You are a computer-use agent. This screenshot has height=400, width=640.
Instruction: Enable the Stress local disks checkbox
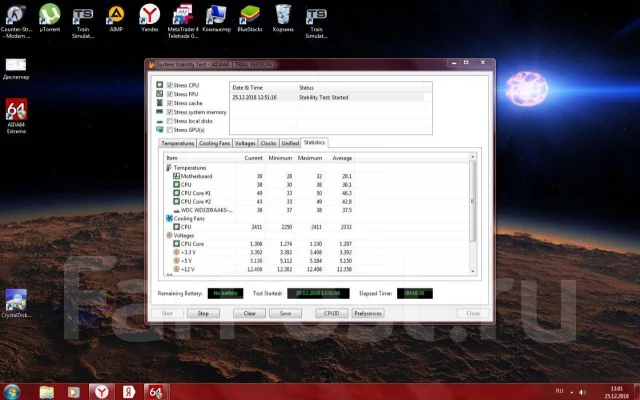point(170,121)
